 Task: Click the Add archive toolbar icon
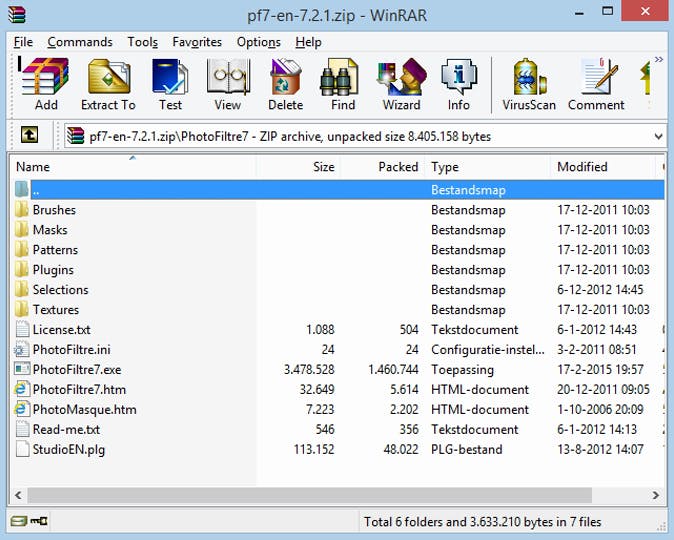point(46,84)
